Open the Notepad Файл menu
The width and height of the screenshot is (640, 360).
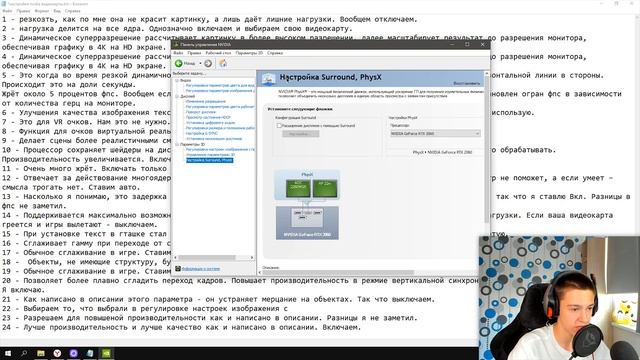[x=7, y=11]
